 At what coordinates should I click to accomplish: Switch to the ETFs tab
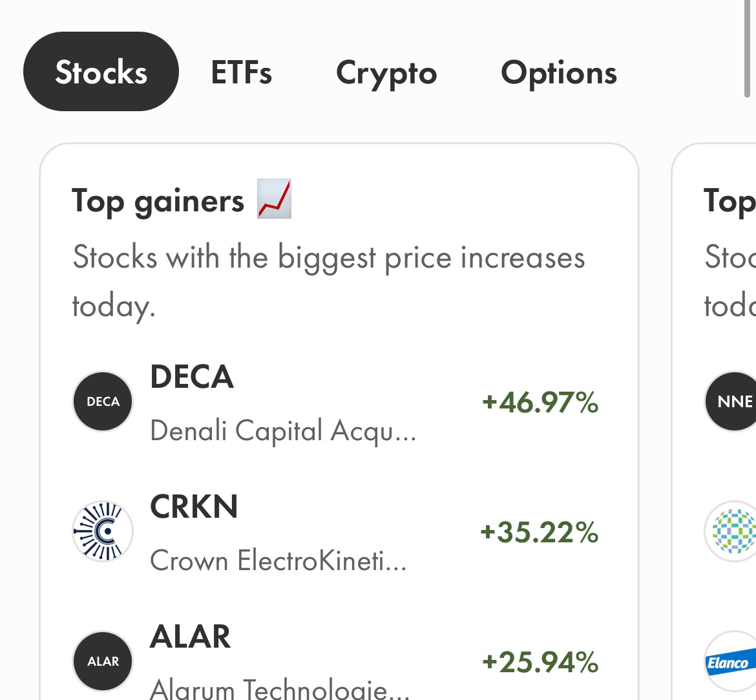241,72
